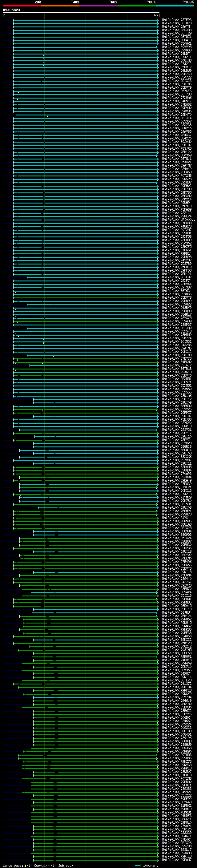
Task: Select hit label UniRef100_Q08IH3
Action: point(177,60)
